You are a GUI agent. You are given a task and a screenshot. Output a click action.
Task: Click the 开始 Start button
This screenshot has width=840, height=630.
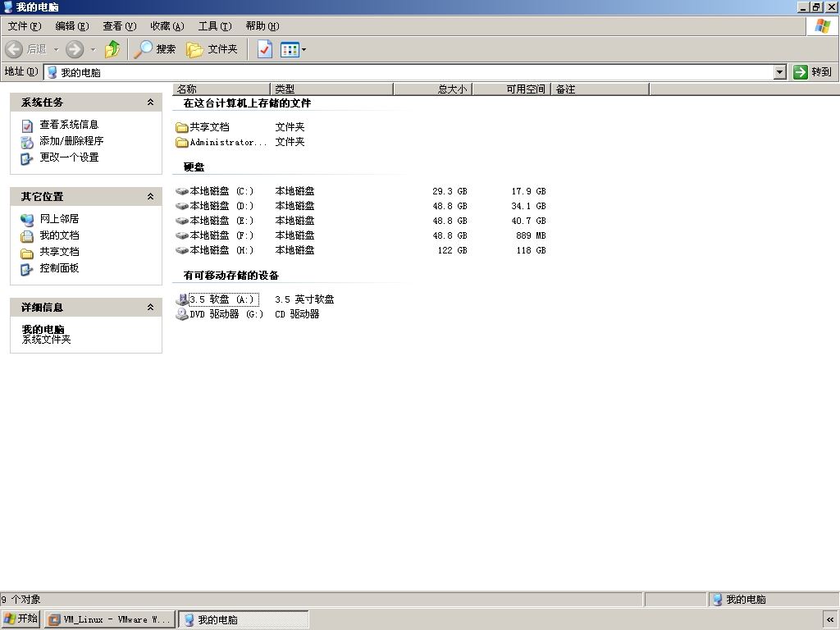coord(21,619)
